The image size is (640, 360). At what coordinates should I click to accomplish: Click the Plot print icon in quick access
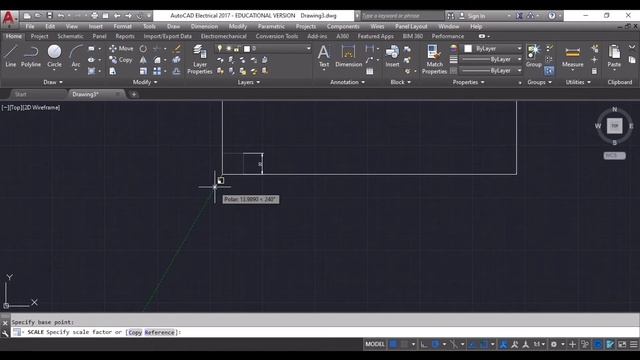click(94, 16)
